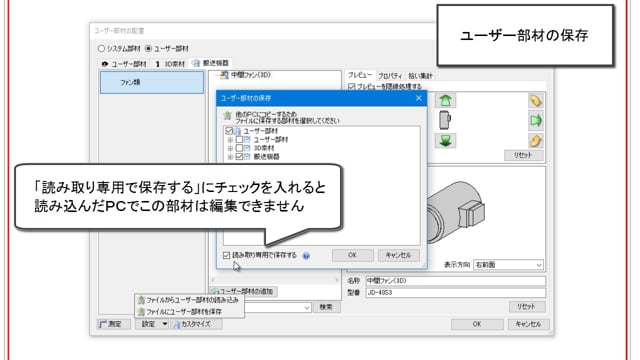Click the 3D fan preview image
The height and width of the screenshot is (360, 640).
455,212
